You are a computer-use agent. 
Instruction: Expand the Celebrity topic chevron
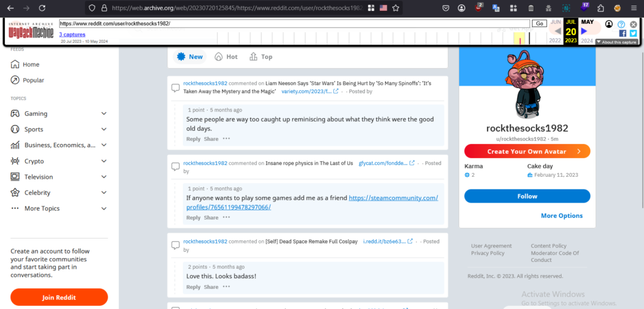pos(104,193)
